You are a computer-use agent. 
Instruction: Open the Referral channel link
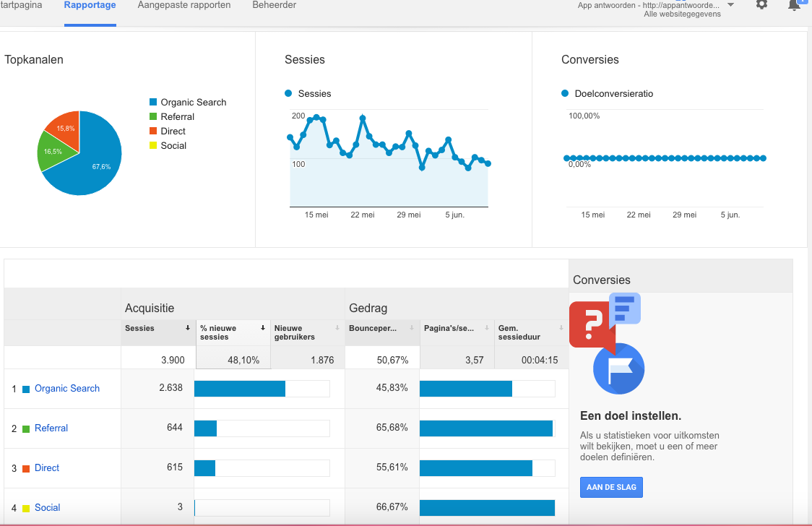click(51, 428)
